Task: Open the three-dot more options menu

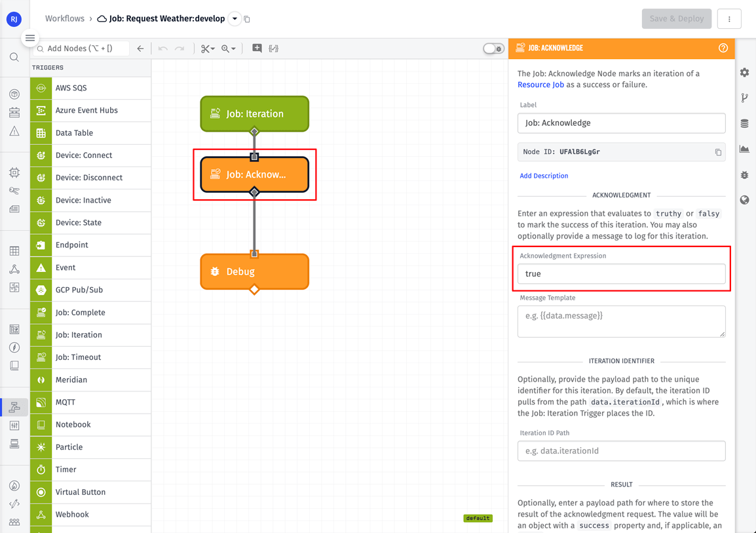Action: (x=728, y=19)
